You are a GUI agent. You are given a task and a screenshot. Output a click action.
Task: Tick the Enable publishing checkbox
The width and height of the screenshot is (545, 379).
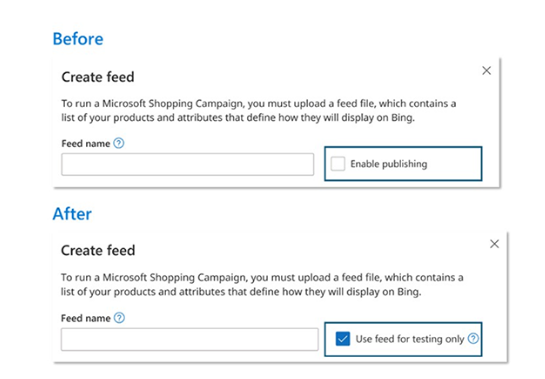[x=337, y=163]
